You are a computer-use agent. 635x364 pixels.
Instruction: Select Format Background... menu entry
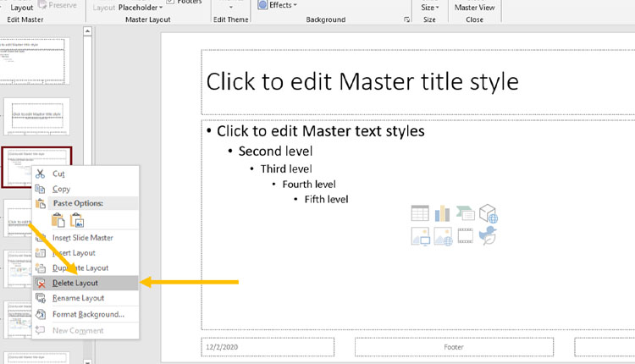click(88, 314)
